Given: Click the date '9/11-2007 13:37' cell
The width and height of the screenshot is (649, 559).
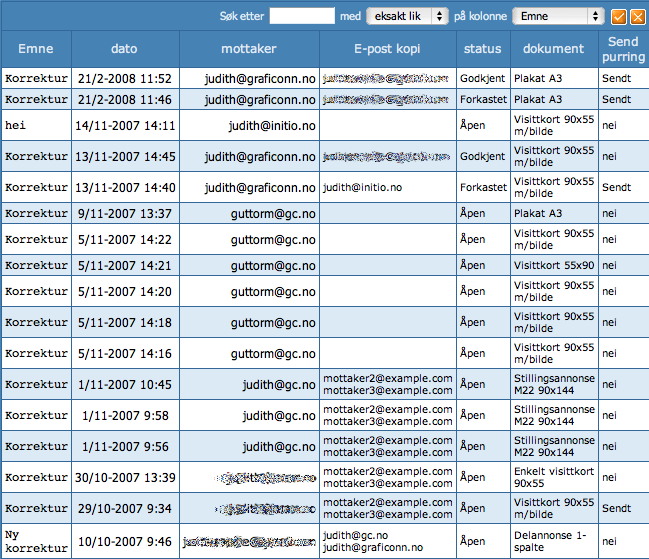Looking at the screenshot, I should click(125, 213).
